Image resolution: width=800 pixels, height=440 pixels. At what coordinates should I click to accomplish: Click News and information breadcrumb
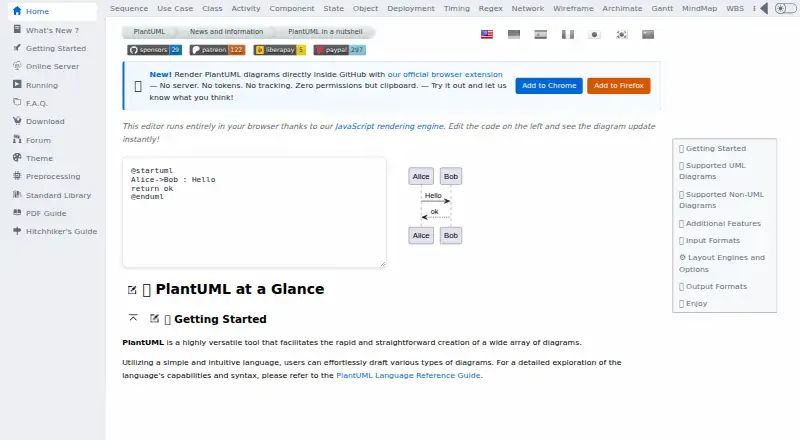point(227,32)
